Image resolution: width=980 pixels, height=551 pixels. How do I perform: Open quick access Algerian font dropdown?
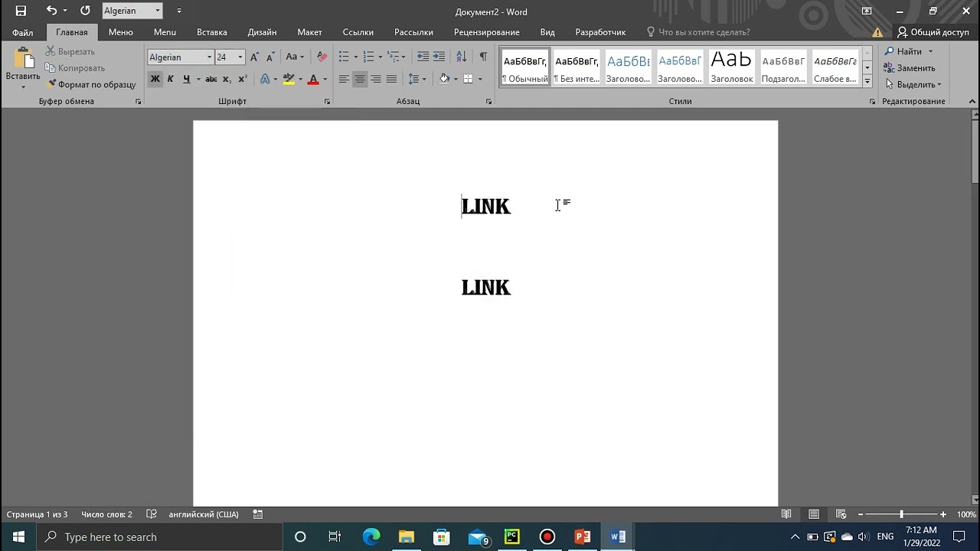click(x=158, y=11)
